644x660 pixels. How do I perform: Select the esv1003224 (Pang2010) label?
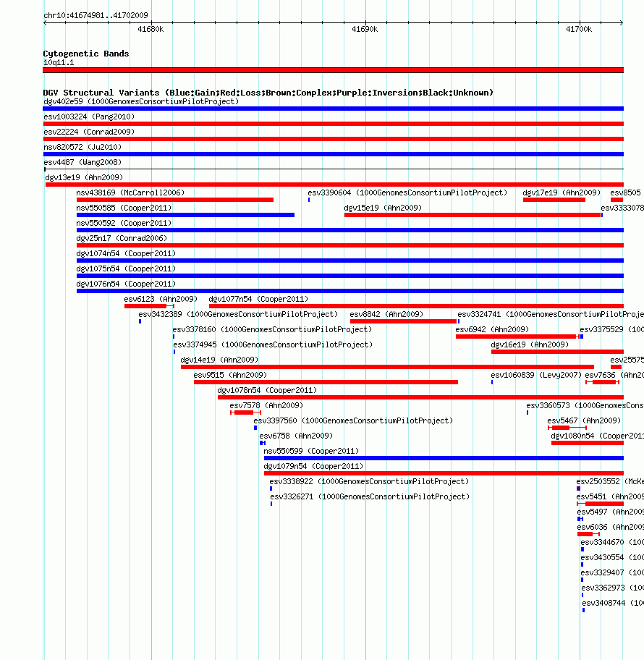coord(89,117)
